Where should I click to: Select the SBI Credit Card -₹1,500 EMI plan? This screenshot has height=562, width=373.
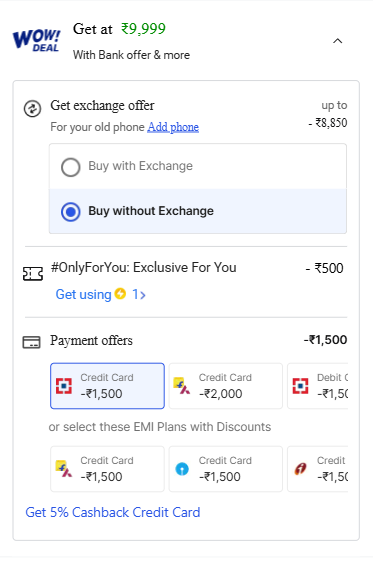click(226, 469)
